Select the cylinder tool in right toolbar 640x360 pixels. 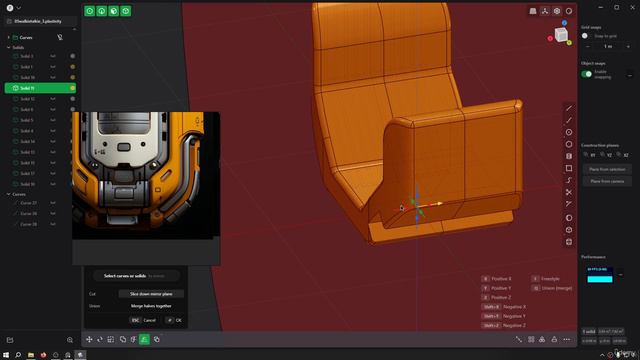(x=569, y=156)
